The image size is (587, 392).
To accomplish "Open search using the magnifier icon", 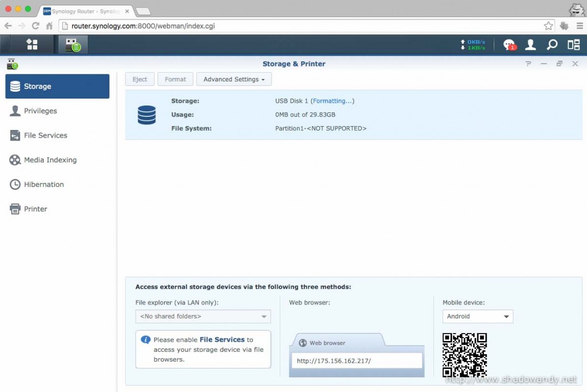I will coord(551,44).
